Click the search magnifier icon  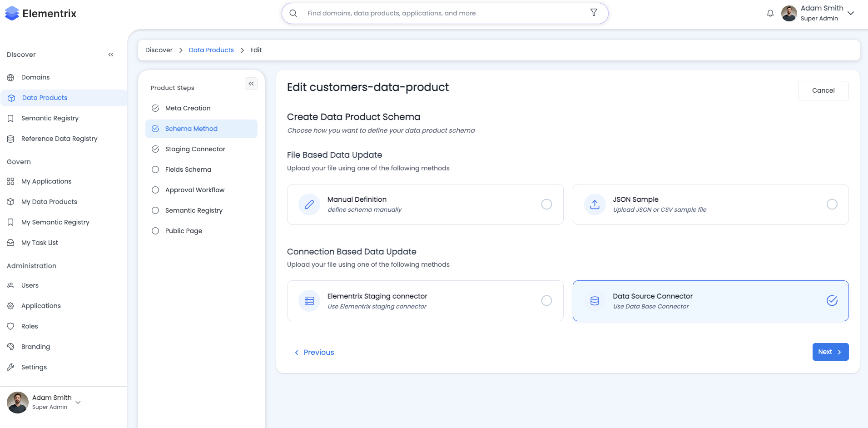coord(293,13)
